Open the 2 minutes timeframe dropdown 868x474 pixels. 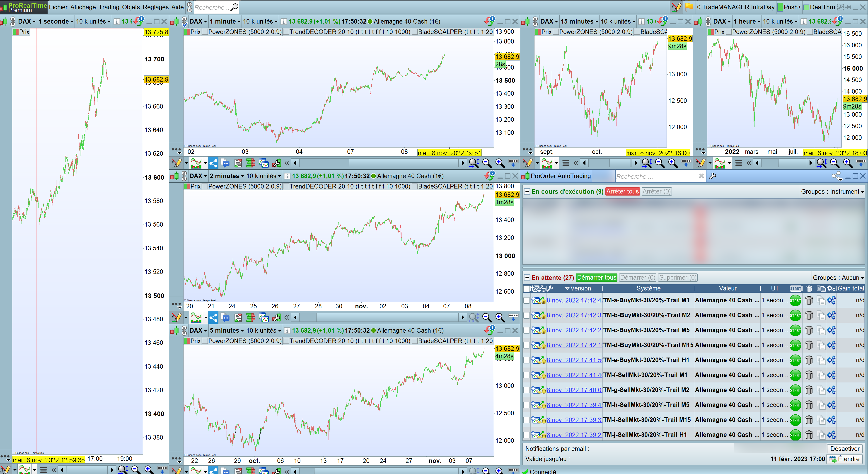coord(227,176)
